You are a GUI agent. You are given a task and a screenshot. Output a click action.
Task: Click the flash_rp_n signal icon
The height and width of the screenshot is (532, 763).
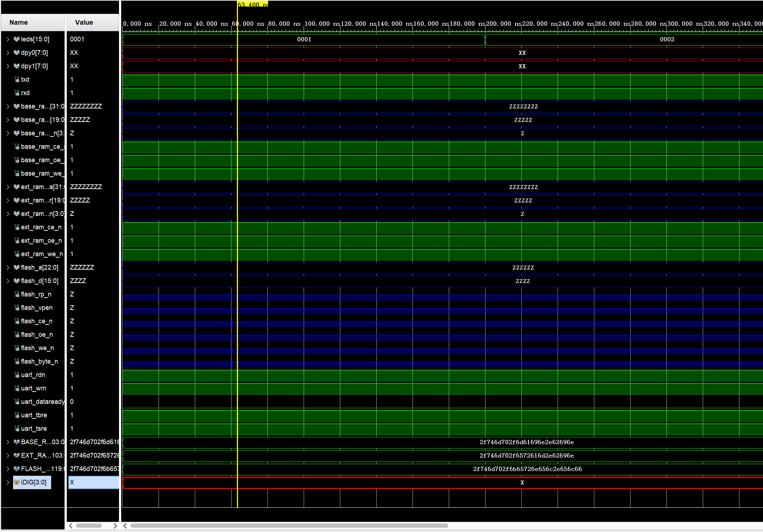point(17,294)
